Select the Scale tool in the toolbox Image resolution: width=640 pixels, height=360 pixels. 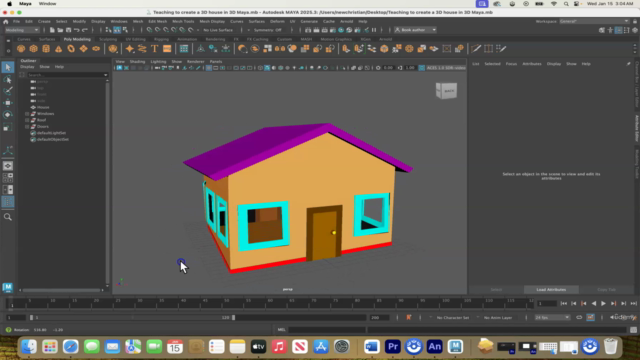(x=8, y=128)
